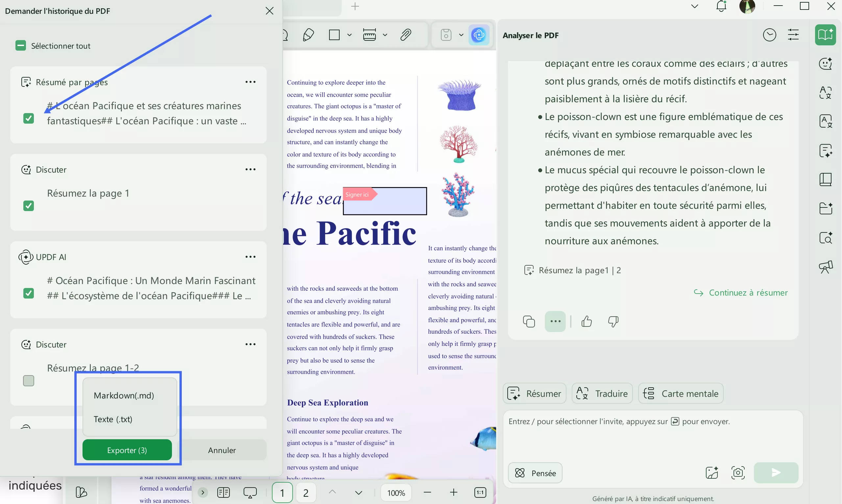
Task: Select Texte (.txt) export format
Action: (113, 419)
